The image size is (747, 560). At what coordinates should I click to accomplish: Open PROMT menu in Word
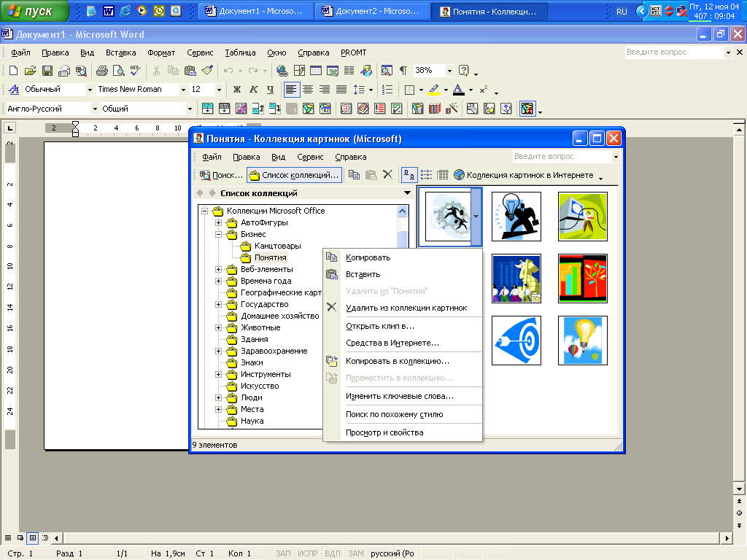point(353,52)
